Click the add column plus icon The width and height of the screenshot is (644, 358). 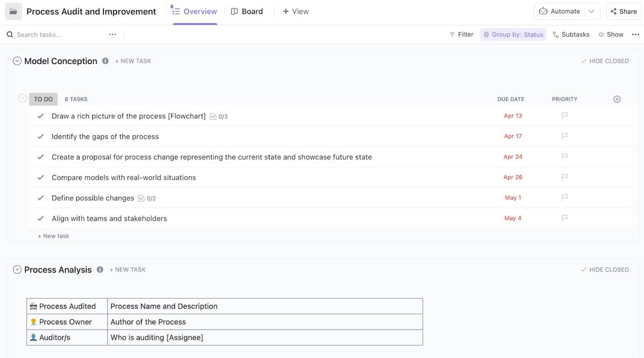(617, 99)
